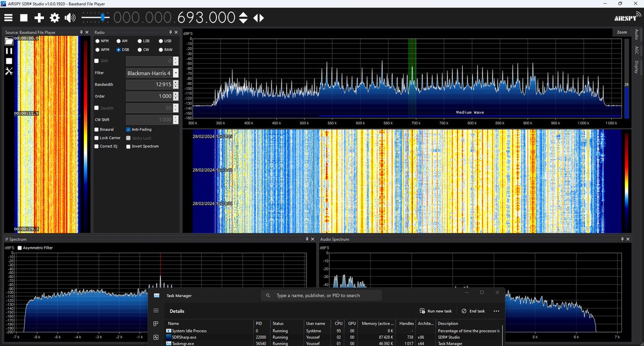This screenshot has height=346, width=644.
Task: Open SDR# settings via the gear icon
Action: pyautogui.click(x=54, y=17)
